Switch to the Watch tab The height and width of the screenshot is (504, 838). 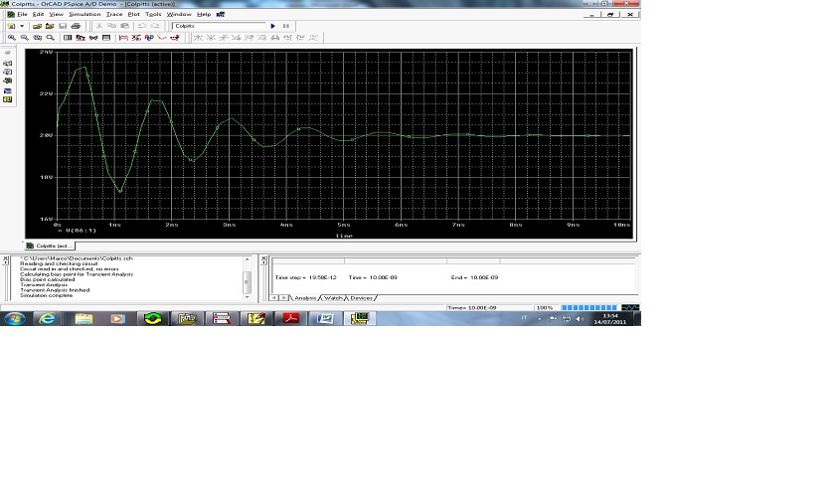pyautogui.click(x=333, y=298)
